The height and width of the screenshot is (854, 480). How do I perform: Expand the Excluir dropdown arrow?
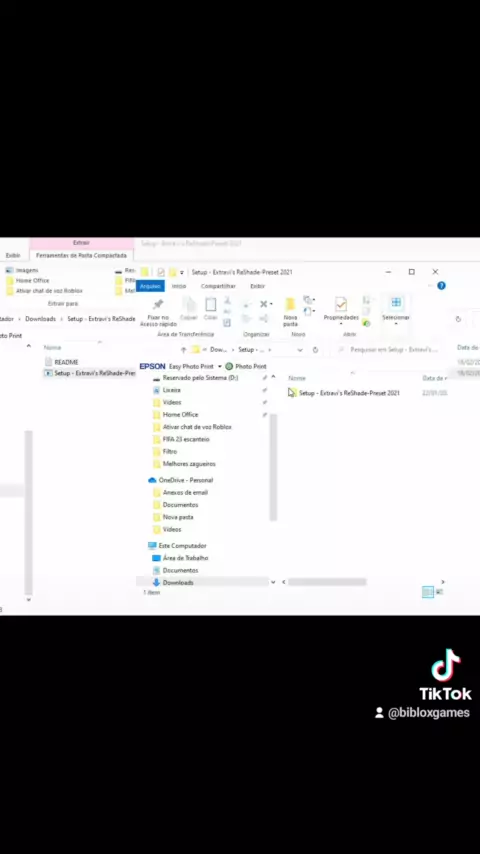[x=271, y=304]
